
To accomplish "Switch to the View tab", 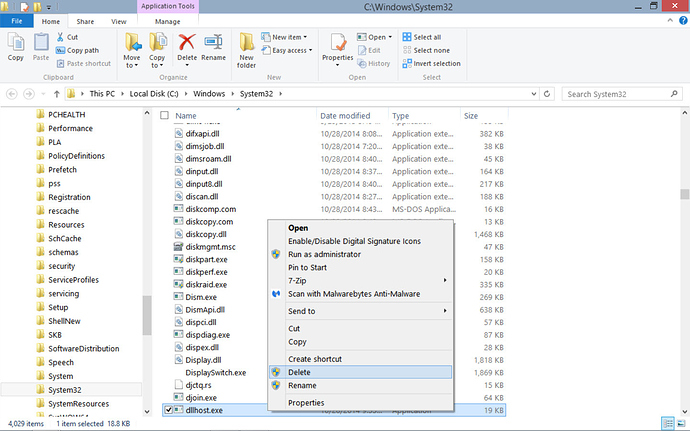I will (x=118, y=21).
